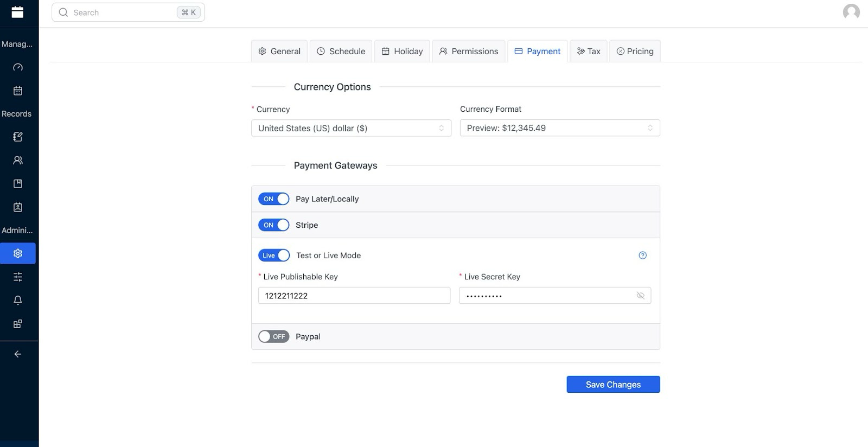Open the Currency Format dropdown
Image resolution: width=868 pixels, height=447 pixels.
tap(560, 128)
